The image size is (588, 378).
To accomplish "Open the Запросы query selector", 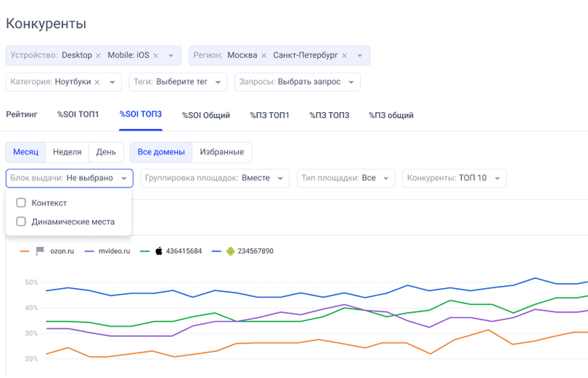I will point(297,82).
